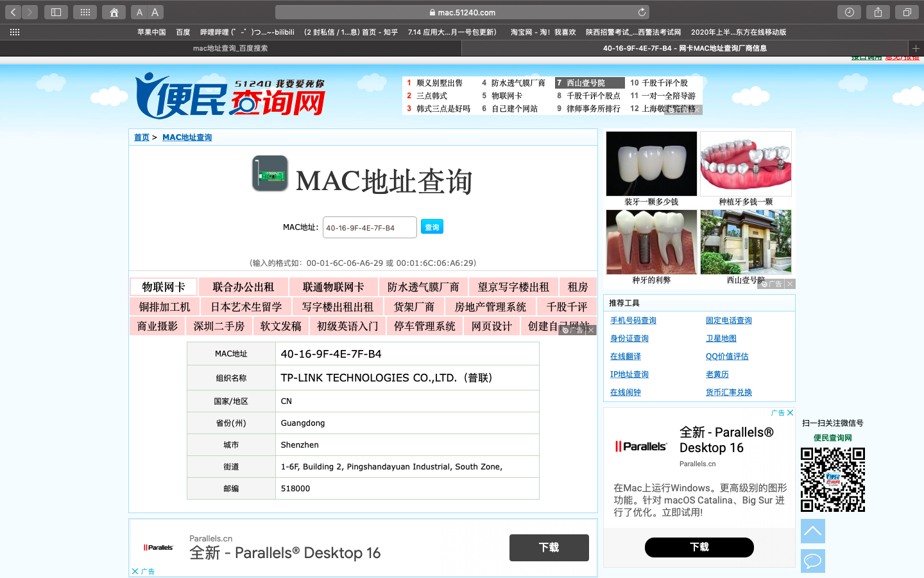Increase text size with large A button

[x=155, y=12]
